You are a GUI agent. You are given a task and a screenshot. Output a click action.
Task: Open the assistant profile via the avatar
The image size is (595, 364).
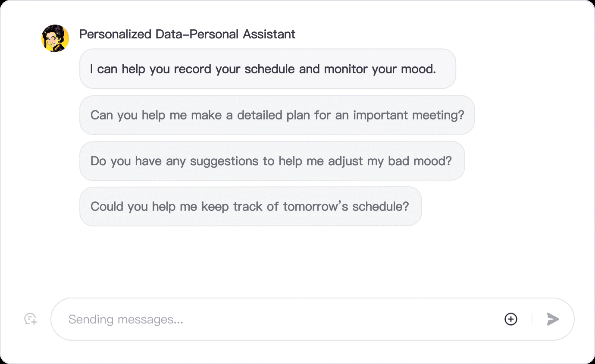[55, 38]
